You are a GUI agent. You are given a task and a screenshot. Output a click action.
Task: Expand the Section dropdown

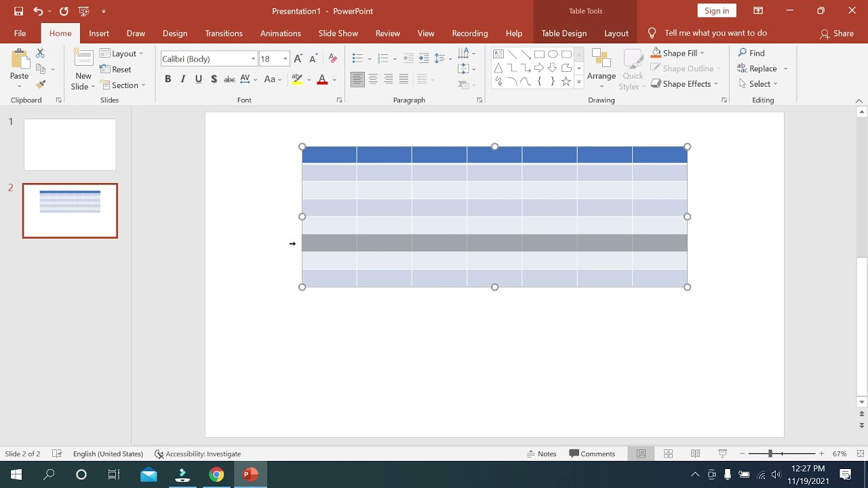122,85
